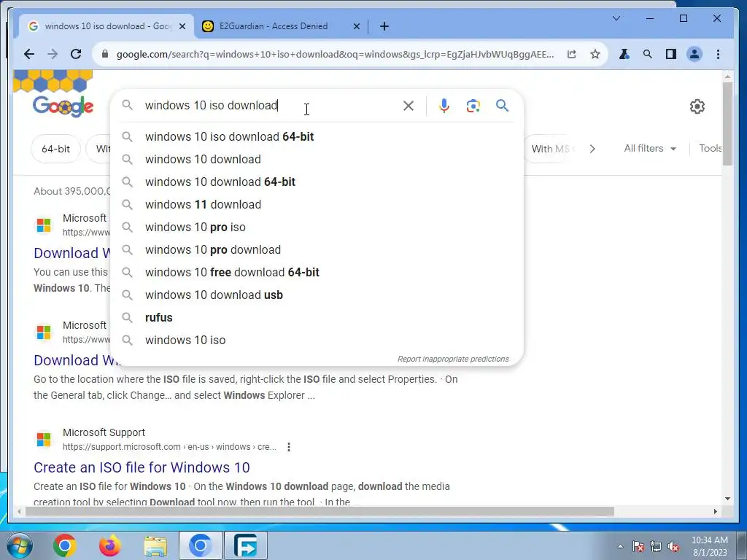The image size is (747, 560).
Task: Launch Chrome from the taskbar
Action: click(x=65, y=545)
